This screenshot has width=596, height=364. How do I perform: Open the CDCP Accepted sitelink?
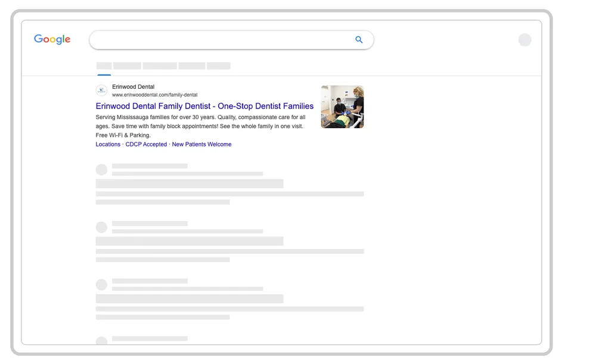[x=146, y=144]
